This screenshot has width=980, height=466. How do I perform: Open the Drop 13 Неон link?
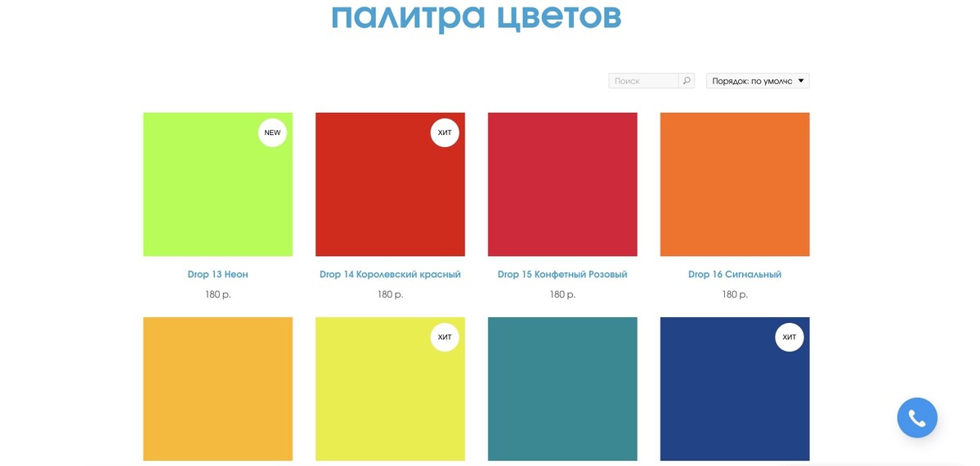pyautogui.click(x=218, y=275)
